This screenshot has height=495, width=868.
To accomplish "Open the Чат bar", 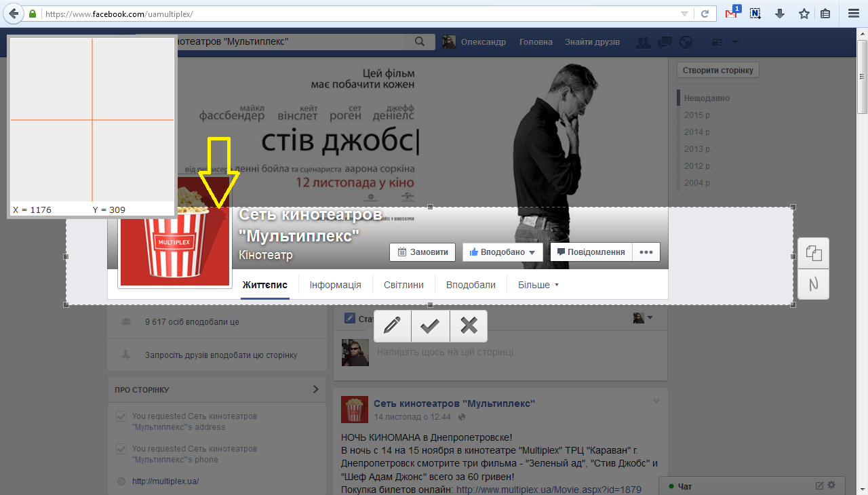I will tap(752, 486).
